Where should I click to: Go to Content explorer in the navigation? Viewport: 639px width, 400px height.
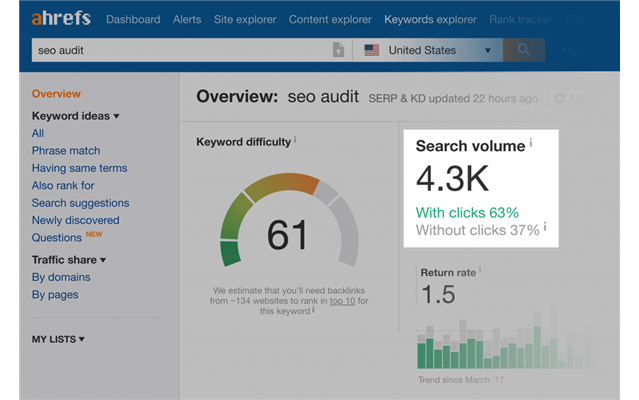[x=330, y=19]
